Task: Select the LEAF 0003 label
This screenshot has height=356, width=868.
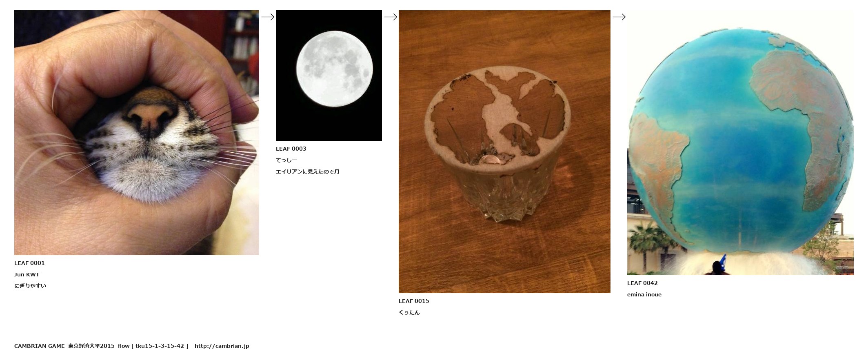Action: coord(291,149)
